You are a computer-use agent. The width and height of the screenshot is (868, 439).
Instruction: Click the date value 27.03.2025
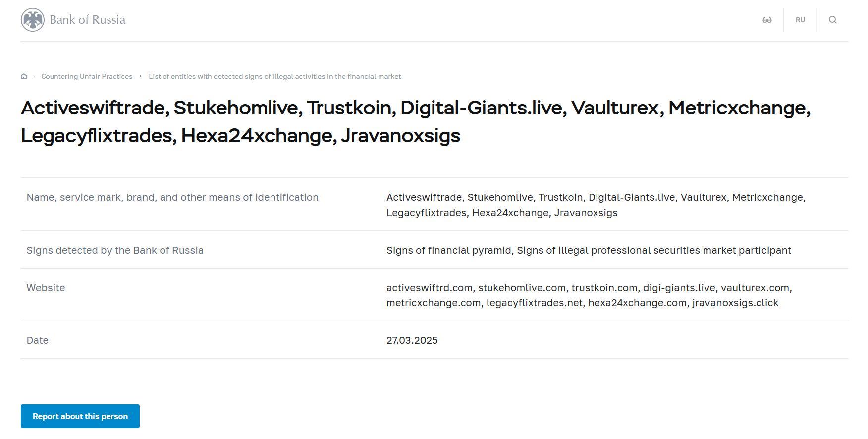(412, 340)
